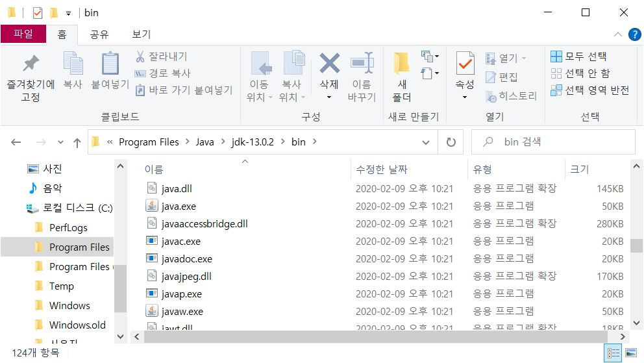Expand the 삭제 (Delete) dropdown arrow

coord(329,97)
